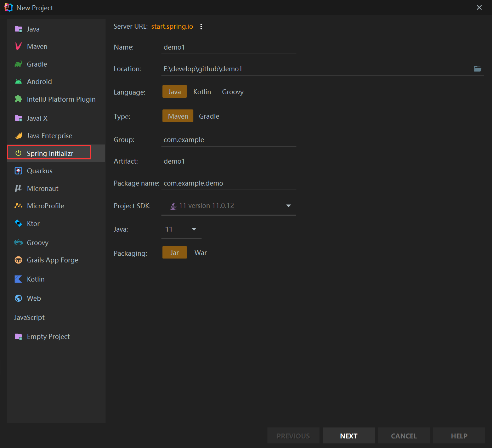This screenshot has width=492, height=448.
Task: Select Web in the sidebar list
Action: [x=56, y=298]
